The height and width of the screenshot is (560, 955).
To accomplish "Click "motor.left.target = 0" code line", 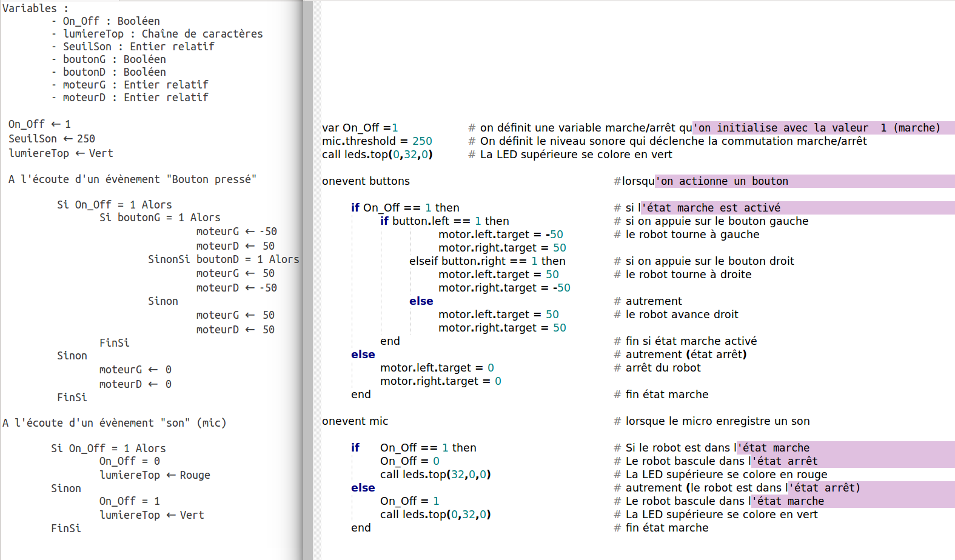I will click(437, 368).
